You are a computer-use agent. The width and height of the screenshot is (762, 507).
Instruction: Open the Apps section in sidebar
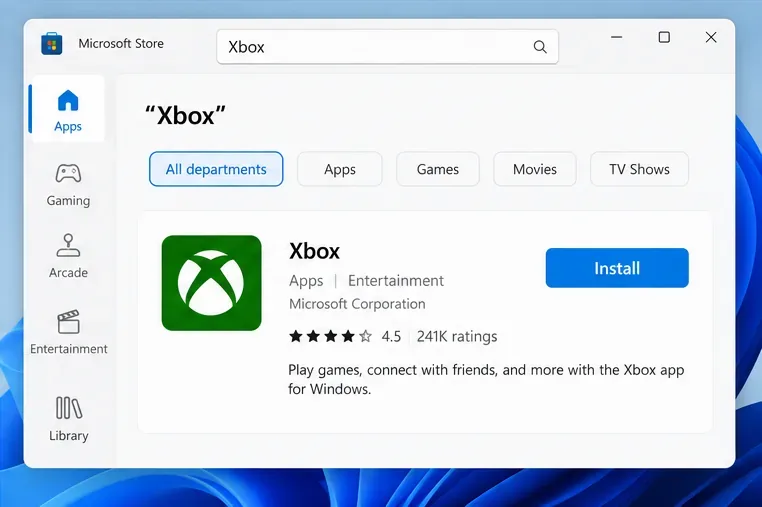coord(68,109)
